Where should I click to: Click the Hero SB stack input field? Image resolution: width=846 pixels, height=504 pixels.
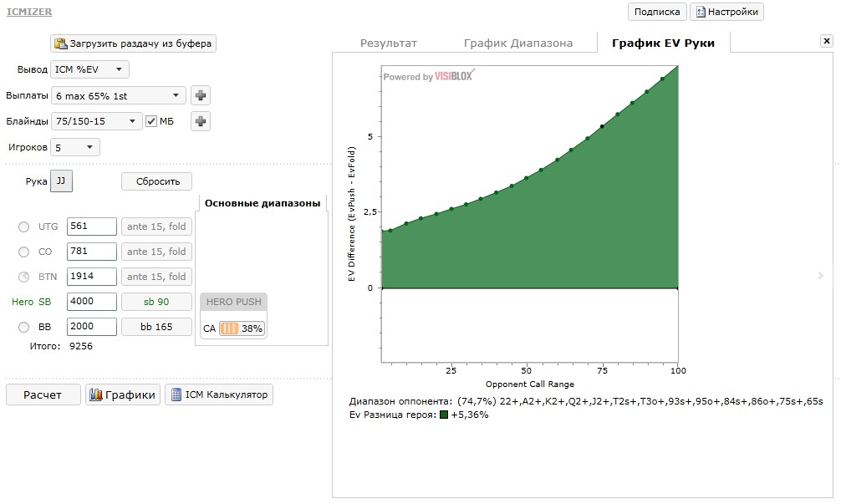[x=91, y=302]
